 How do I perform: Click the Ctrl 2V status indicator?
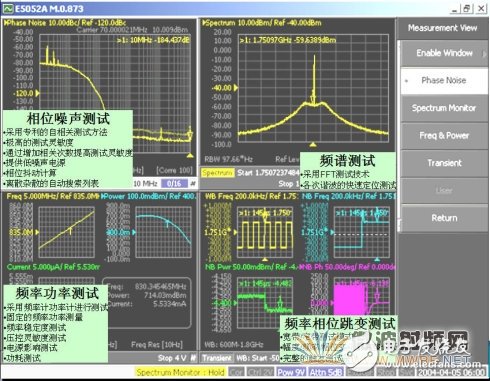coord(260,372)
